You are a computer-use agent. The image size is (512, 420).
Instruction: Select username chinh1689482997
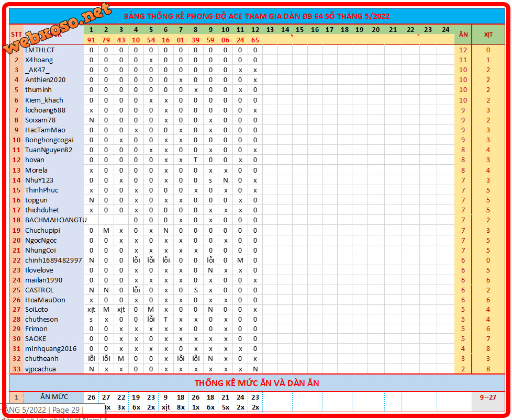tap(53, 260)
